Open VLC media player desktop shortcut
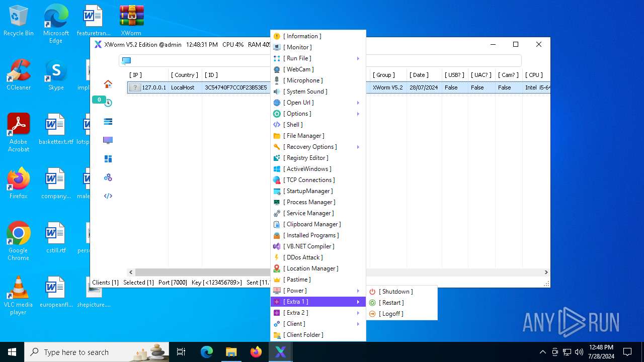 pyautogui.click(x=19, y=296)
